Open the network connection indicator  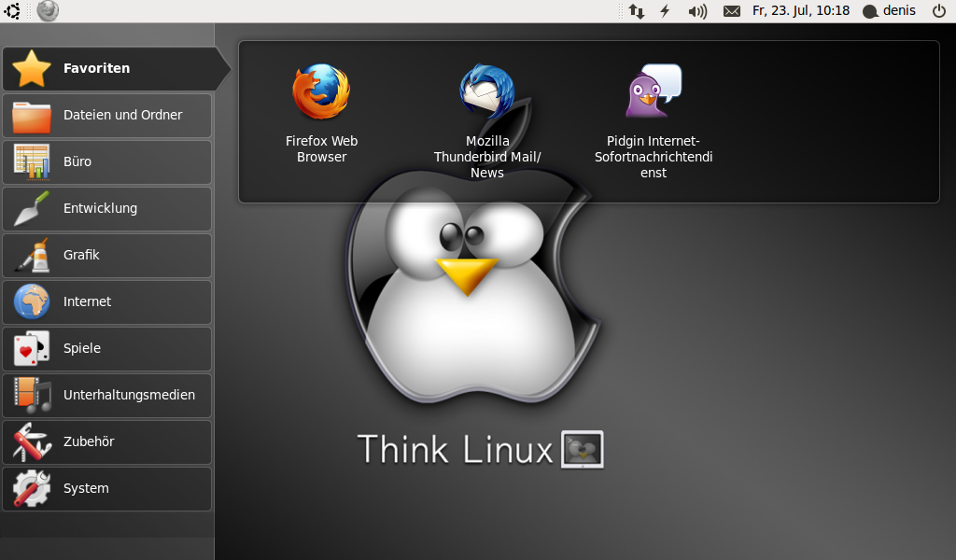tap(637, 11)
